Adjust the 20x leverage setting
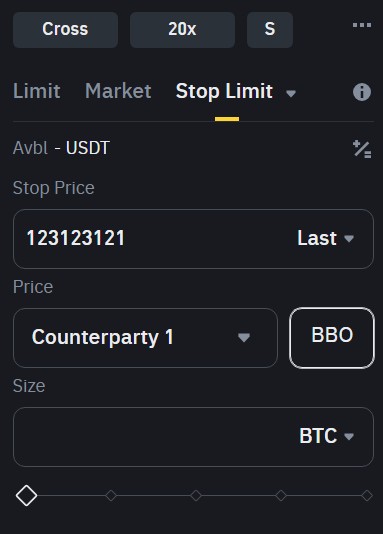Viewport: 383px width, 534px height. click(182, 30)
